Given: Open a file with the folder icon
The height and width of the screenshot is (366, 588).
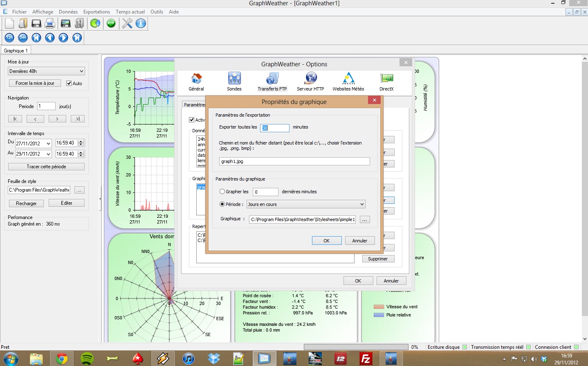Looking at the screenshot, I should click(22, 23).
